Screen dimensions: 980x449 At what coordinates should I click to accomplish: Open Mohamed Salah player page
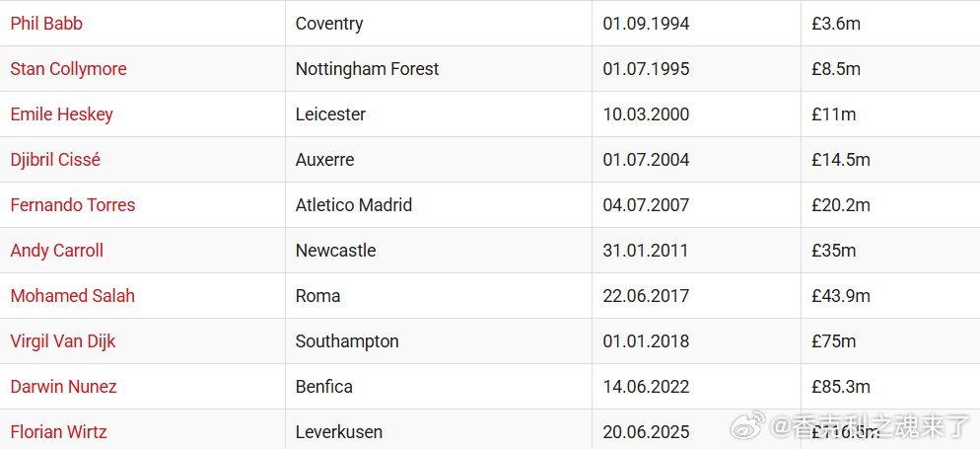(x=73, y=296)
